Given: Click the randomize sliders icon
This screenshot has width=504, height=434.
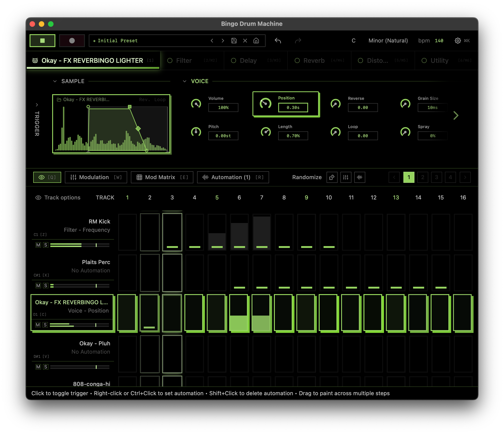Looking at the screenshot, I should (346, 177).
